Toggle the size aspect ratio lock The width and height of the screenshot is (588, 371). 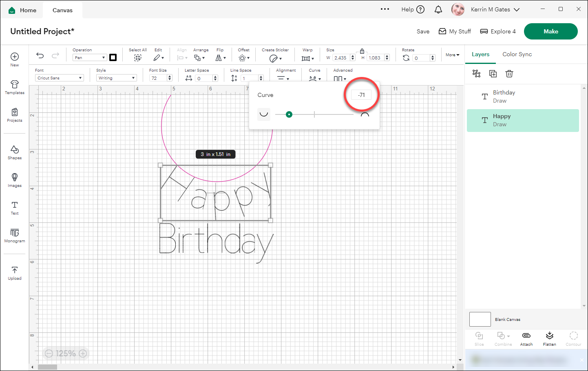(x=362, y=51)
